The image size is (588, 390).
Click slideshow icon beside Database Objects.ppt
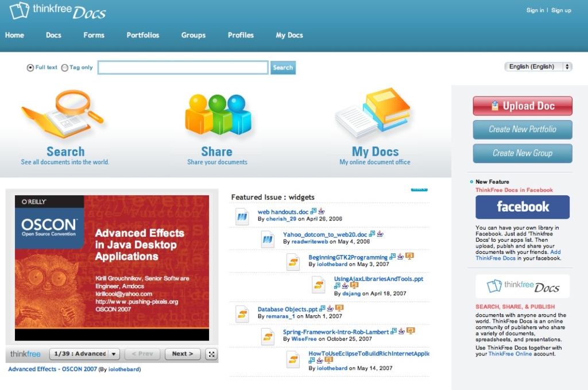(339, 308)
